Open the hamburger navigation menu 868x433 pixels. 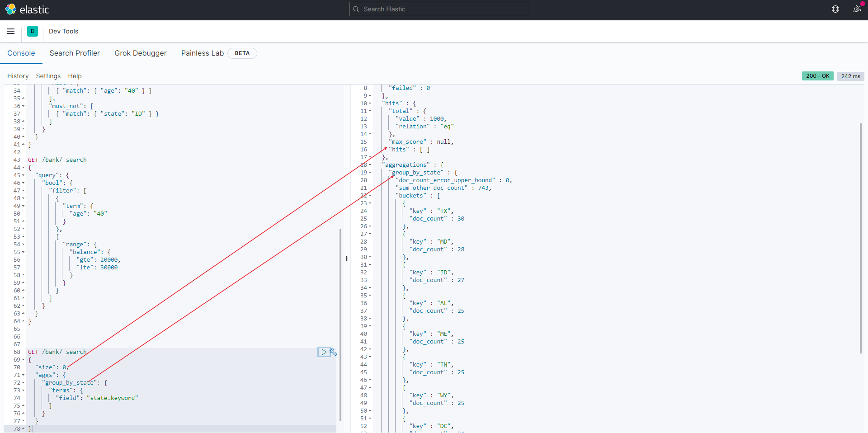(x=11, y=31)
